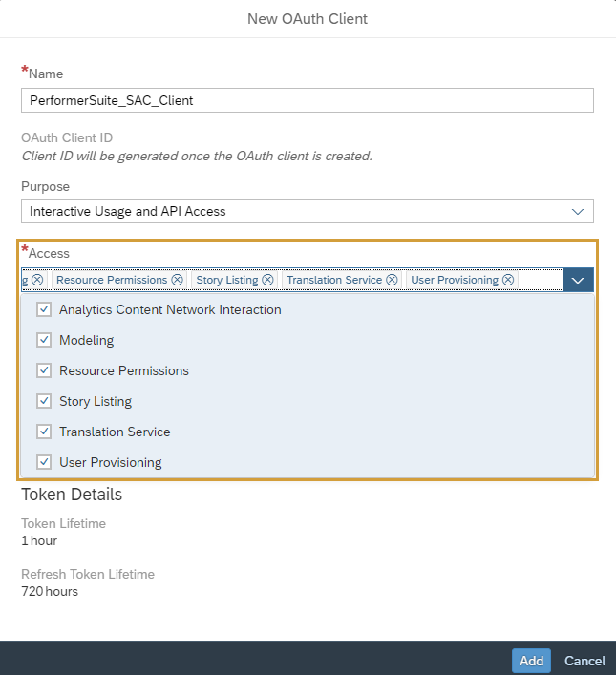Remove the Resource Permissions token
Screen dimensions: 616x675
177,280
